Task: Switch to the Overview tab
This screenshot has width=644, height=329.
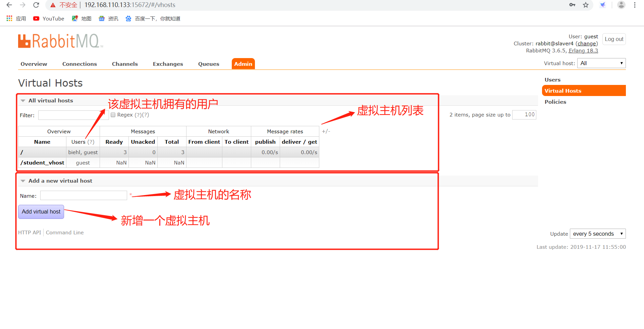Action: click(x=34, y=64)
